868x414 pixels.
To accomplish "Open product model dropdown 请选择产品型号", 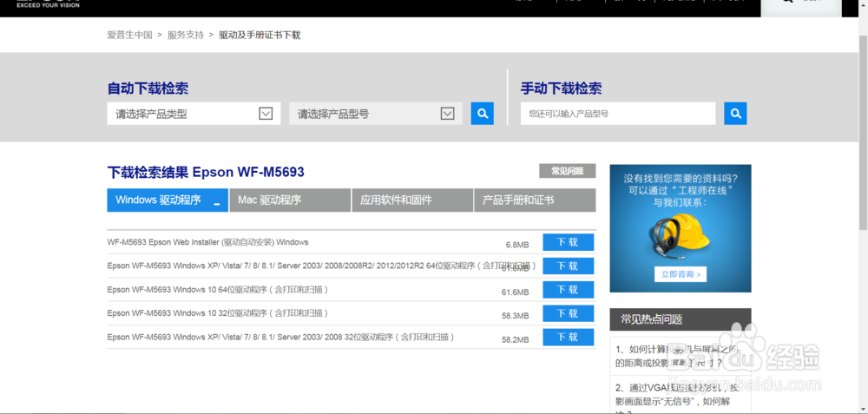I will (x=376, y=114).
